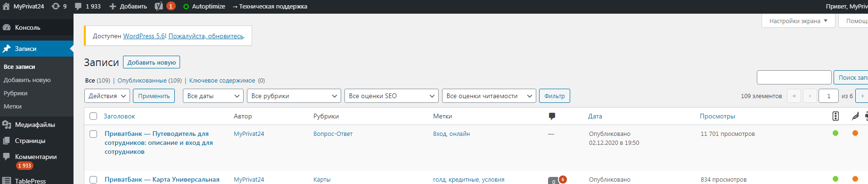Screen dimensions: 868x184
Task: Click the MyPrivat24 home icon
Action: [x=6, y=6]
